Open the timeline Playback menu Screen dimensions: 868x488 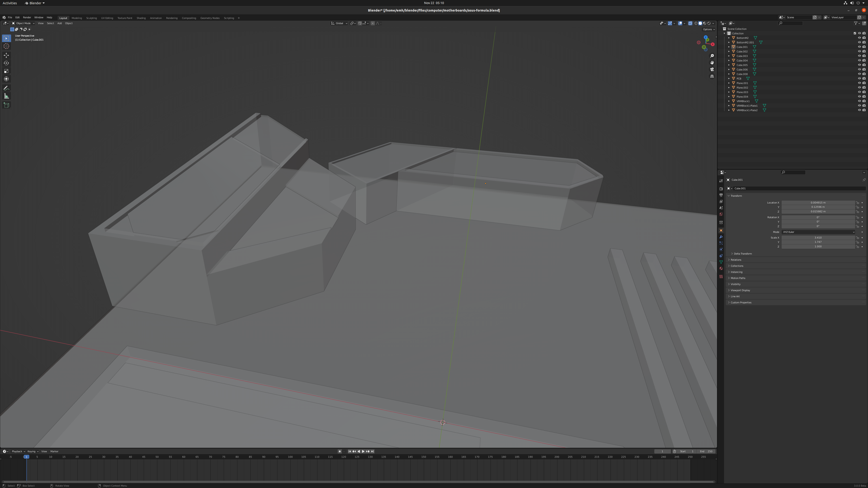click(18, 451)
